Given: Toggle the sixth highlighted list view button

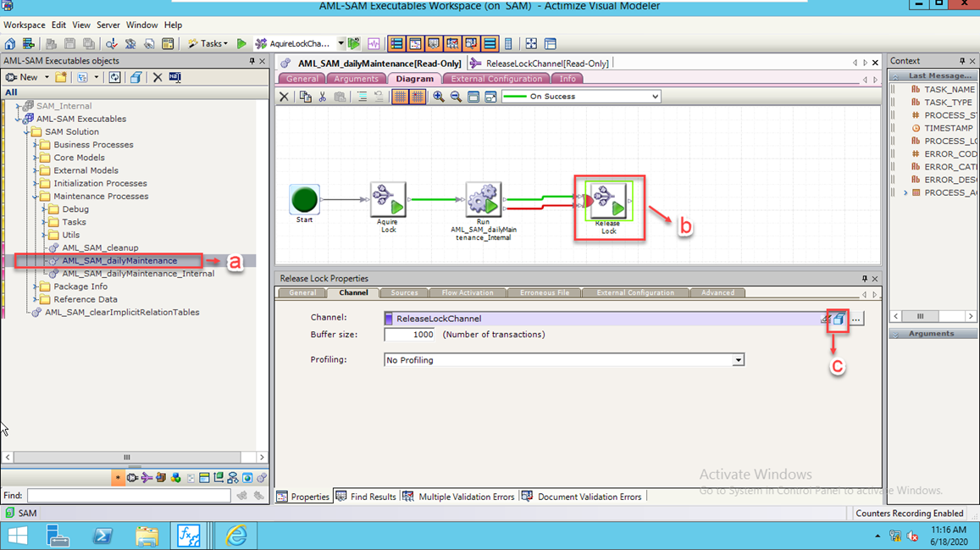Looking at the screenshot, I should [490, 44].
